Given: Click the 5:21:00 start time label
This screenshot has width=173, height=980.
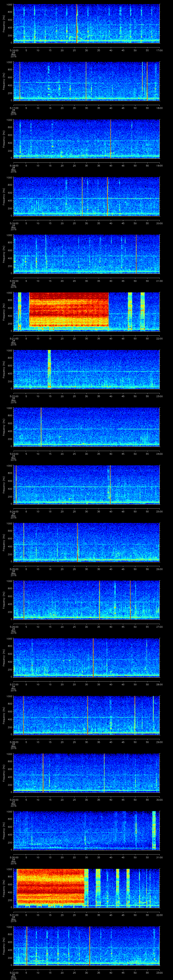Looking at the screenshot, I should 14,339.
